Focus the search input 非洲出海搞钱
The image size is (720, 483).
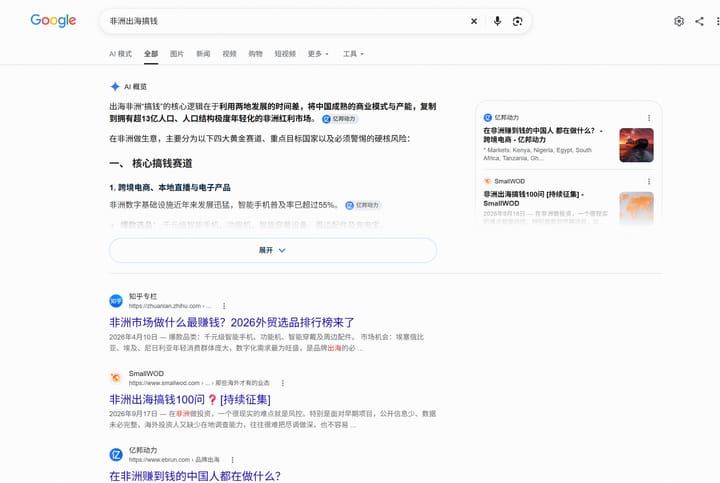(285, 21)
